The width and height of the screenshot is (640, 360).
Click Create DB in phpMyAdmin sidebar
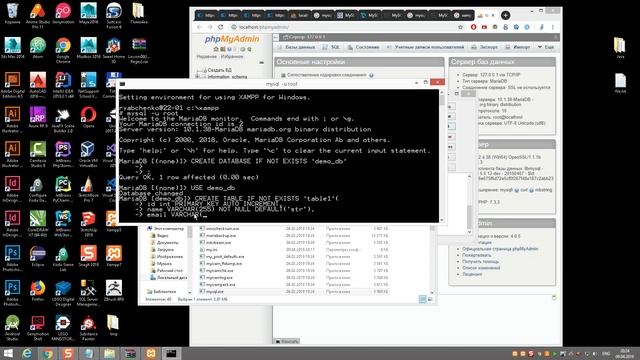[x=220, y=70]
